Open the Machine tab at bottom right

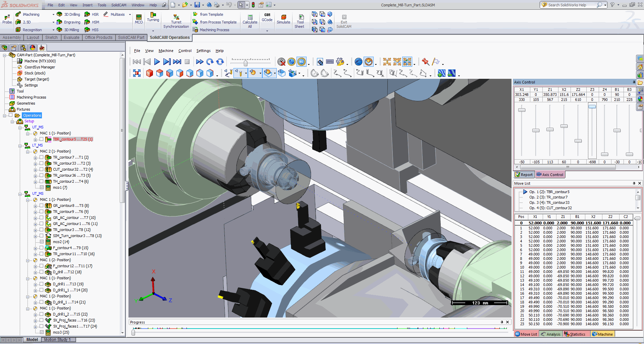click(602, 334)
